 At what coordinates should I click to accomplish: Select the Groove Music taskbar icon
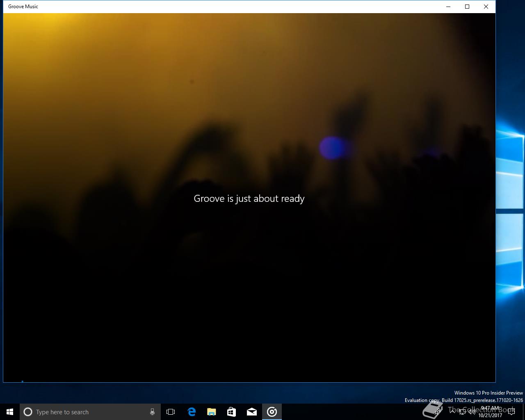272,412
